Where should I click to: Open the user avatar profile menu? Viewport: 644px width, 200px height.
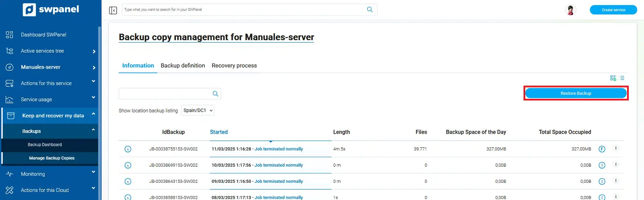tap(570, 10)
